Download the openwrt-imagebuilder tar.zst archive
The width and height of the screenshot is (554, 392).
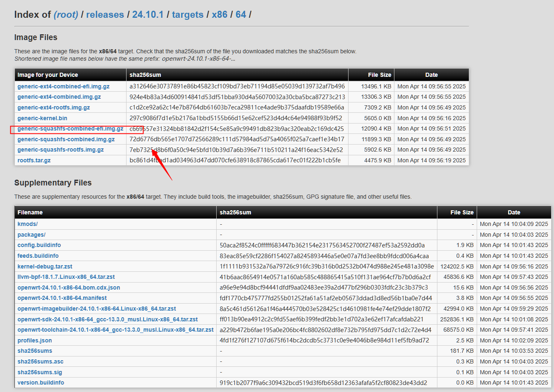pyautogui.click(x=97, y=309)
